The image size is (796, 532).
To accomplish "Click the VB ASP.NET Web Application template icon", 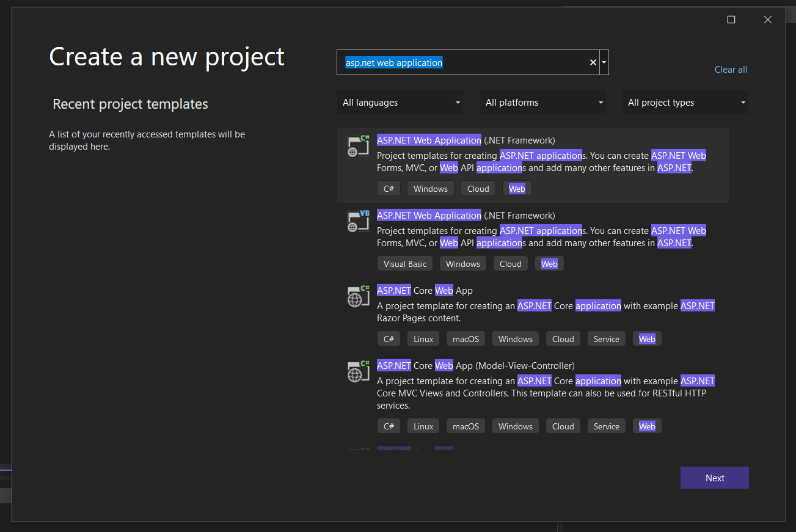I will (359, 221).
